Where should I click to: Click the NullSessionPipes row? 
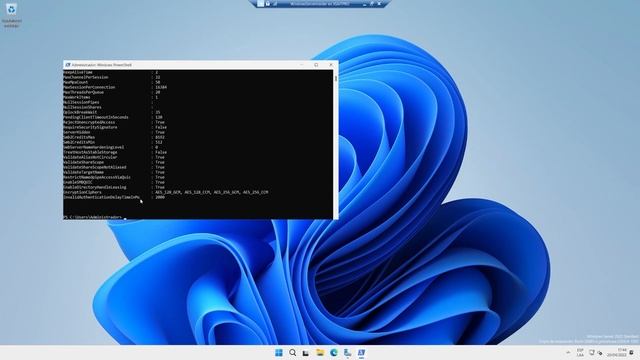(108, 102)
